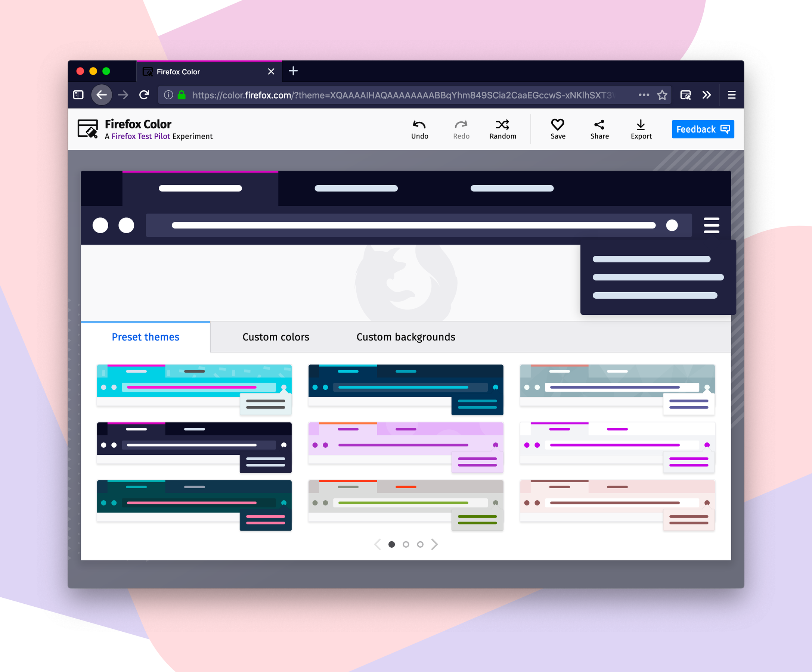Click the browser address bar field
The image size is (812, 672).
coord(405,94)
